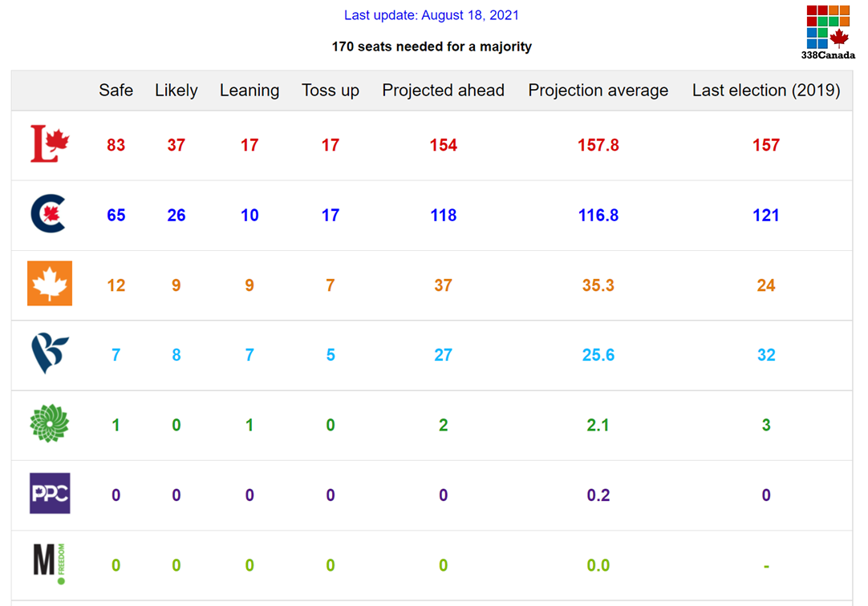
Task: Click the Last update August 18, 2021 text
Action: tap(432, 15)
